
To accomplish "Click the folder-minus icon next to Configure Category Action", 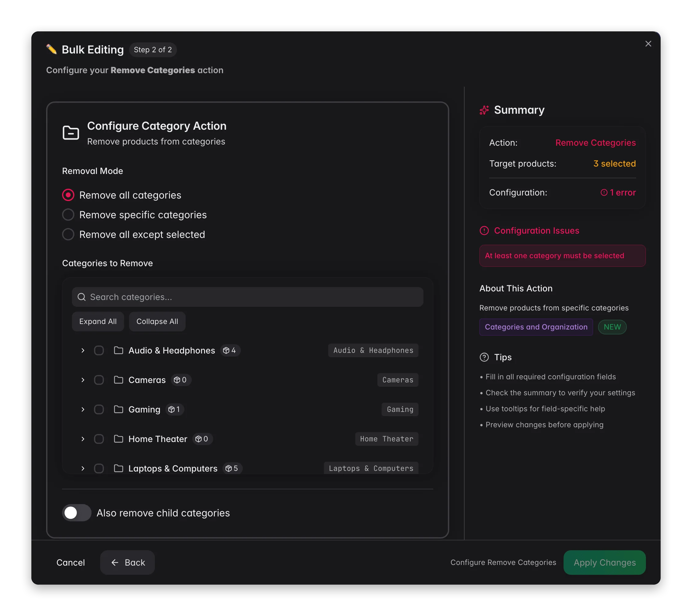I will pos(71,133).
